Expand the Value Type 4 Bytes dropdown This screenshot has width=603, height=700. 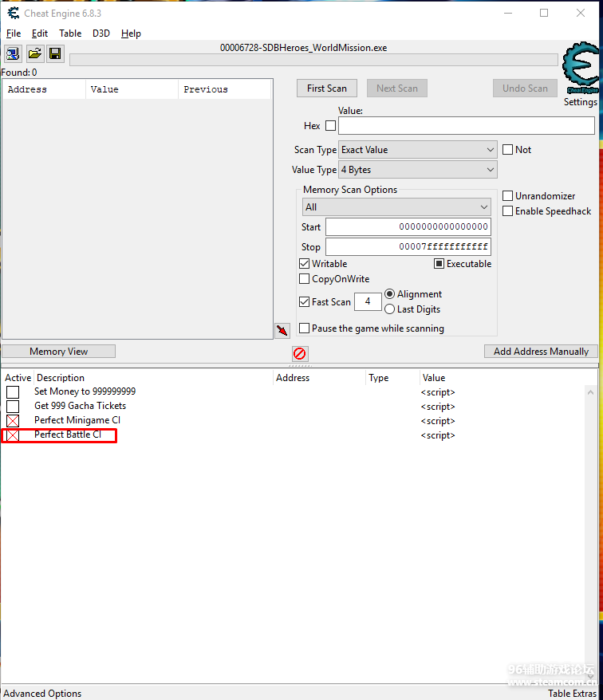418,170
